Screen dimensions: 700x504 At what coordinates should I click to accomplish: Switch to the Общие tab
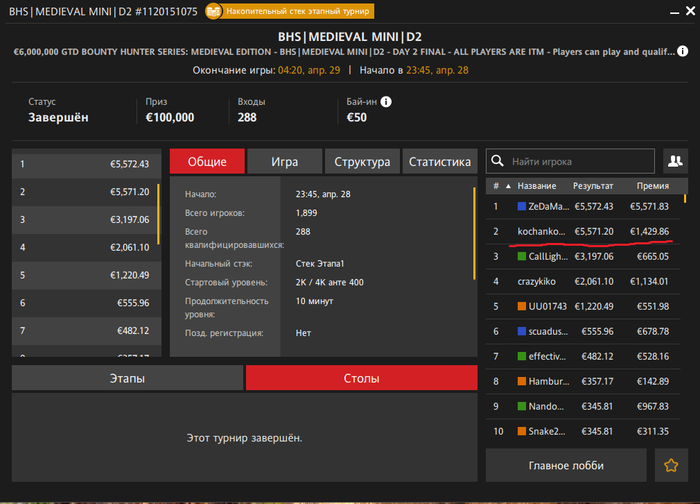pyautogui.click(x=207, y=161)
